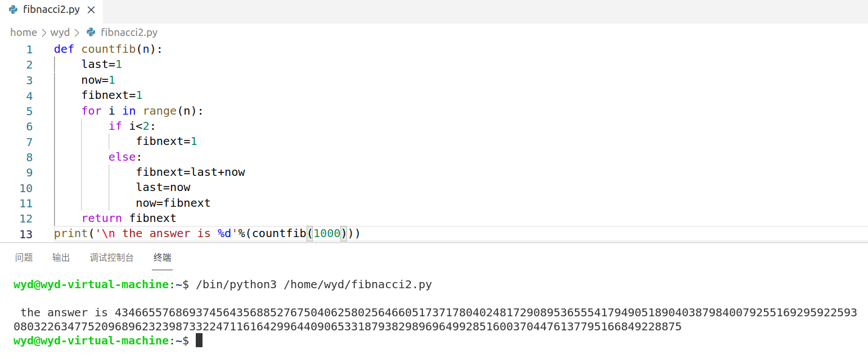The width and height of the screenshot is (868, 359).
Task: Close the fibnacci2.py editor tab
Action: (x=92, y=10)
